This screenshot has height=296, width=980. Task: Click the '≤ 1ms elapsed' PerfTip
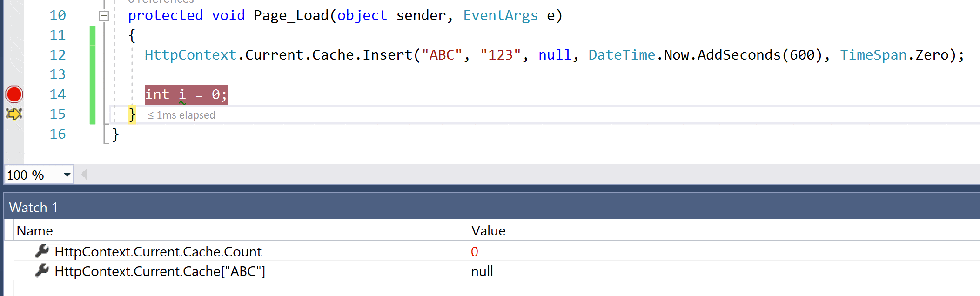(181, 115)
